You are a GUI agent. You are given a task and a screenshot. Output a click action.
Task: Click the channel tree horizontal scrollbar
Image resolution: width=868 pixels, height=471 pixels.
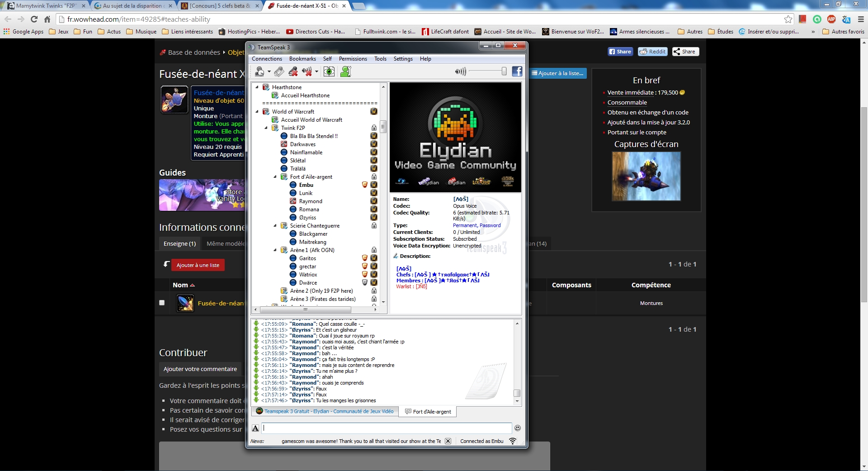point(305,310)
